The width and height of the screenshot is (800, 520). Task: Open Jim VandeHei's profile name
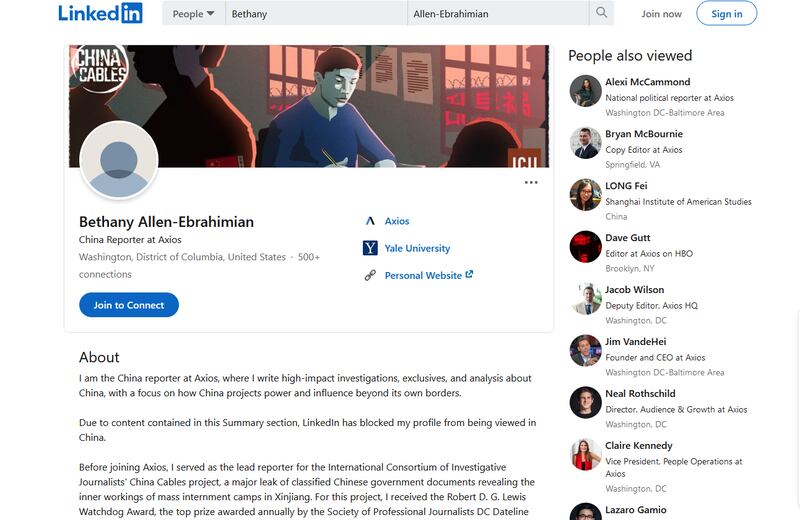[x=636, y=342]
